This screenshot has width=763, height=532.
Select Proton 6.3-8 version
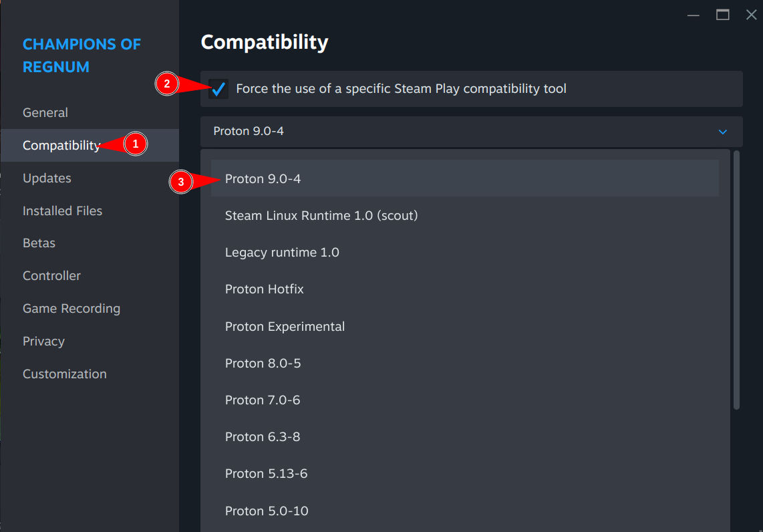[x=263, y=437]
